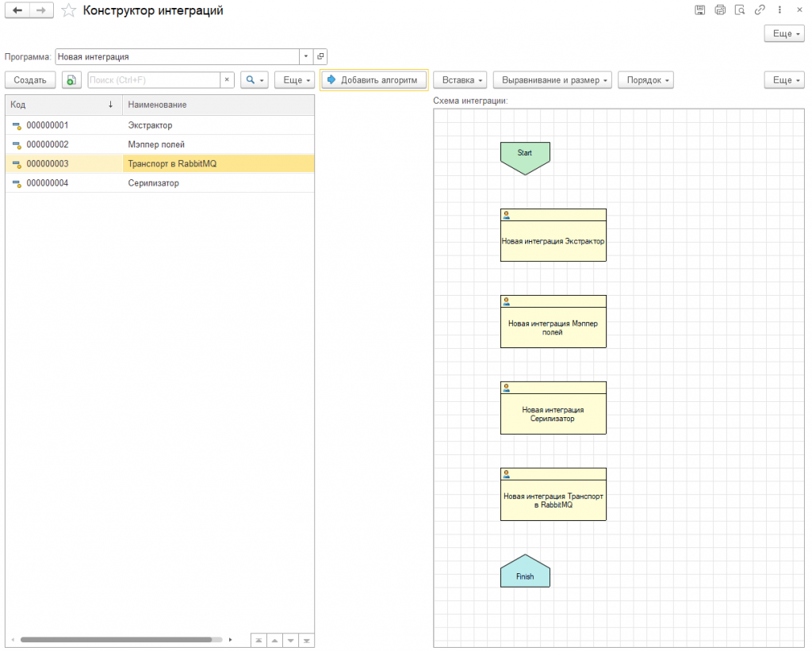
Task: Click the save diskette icon
Action: pyautogui.click(x=699, y=10)
